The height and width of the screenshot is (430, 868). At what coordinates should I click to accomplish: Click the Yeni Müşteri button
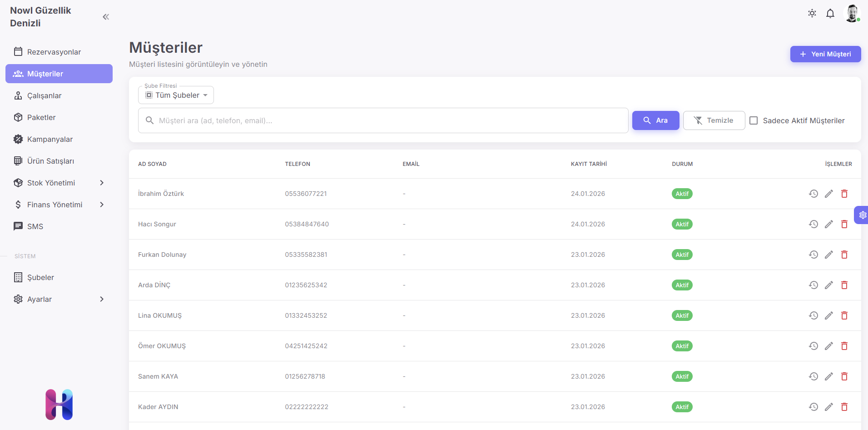coord(825,54)
